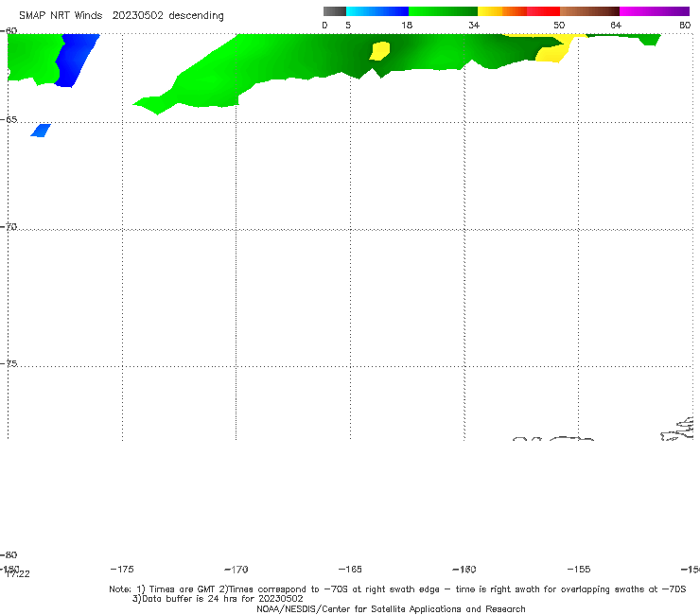Click the latitude label '-80'
The width and height of the screenshot is (700, 615).
pos(9,555)
